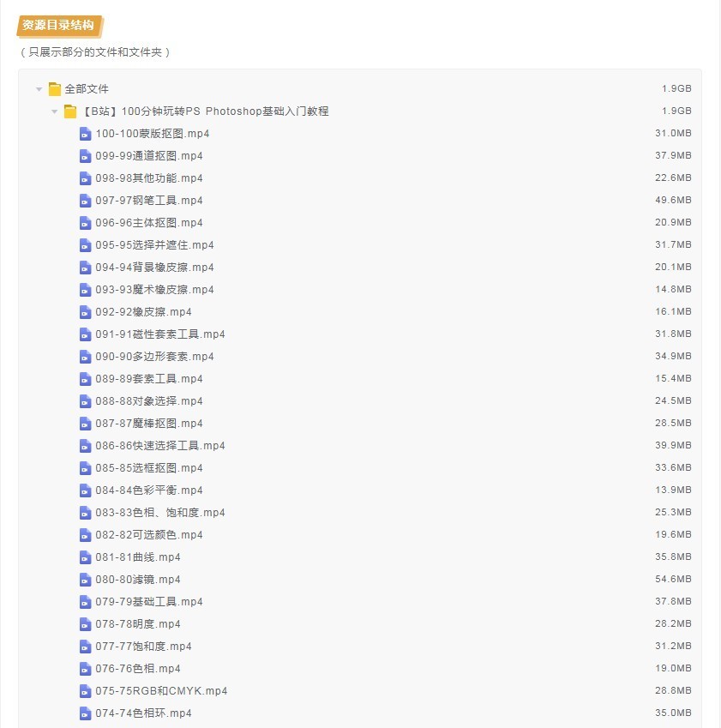The width and height of the screenshot is (721, 728).
Task: Select file name 077-77饱和度.mp4
Action: point(143,647)
